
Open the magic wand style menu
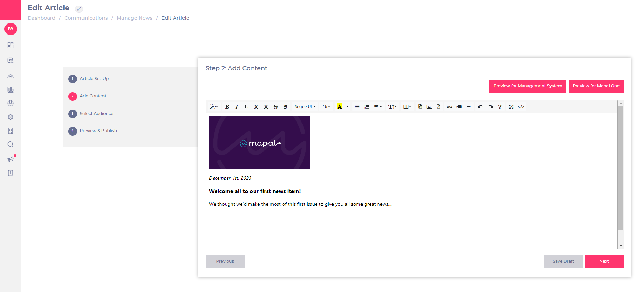point(214,107)
